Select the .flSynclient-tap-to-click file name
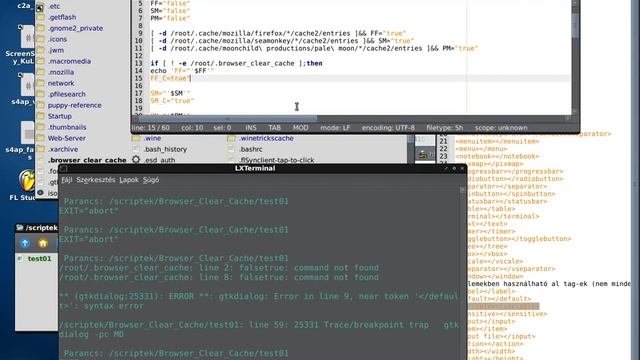 276,160
